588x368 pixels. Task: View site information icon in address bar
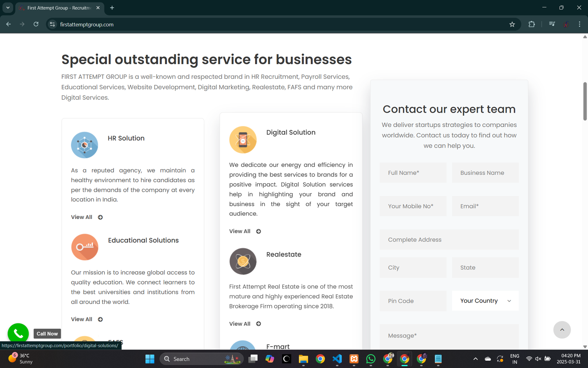[x=53, y=24]
